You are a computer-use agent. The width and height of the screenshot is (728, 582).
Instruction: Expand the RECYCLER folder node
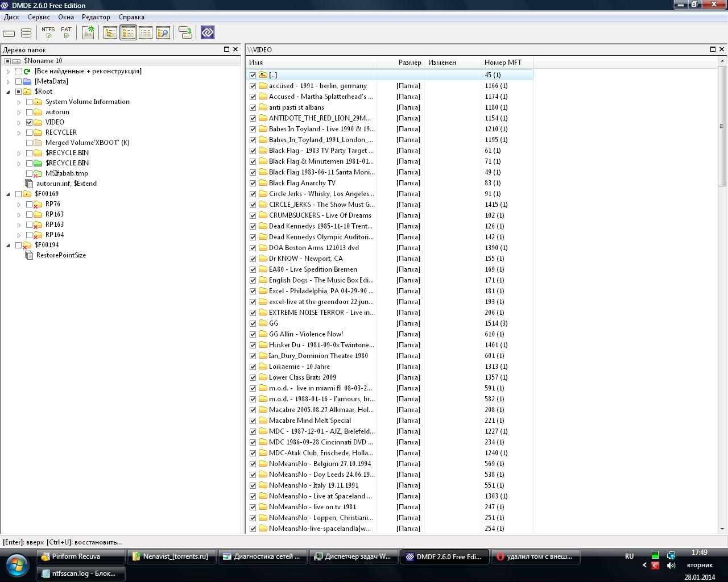pyautogui.click(x=19, y=132)
